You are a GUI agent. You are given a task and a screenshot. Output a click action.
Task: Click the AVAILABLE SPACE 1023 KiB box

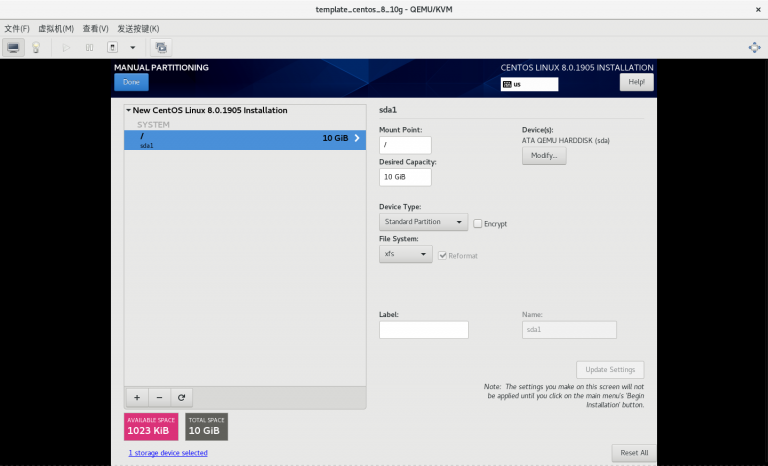click(151, 426)
